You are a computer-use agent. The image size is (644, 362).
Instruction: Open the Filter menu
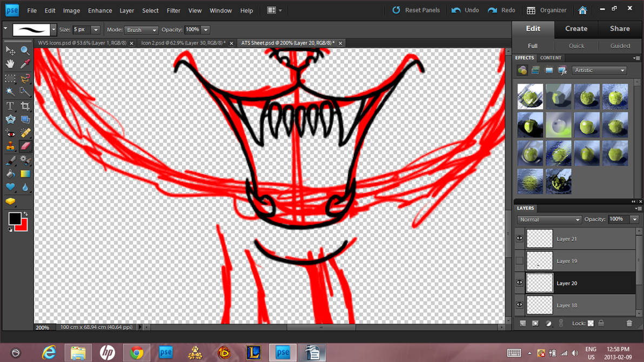click(x=173, y=10)
